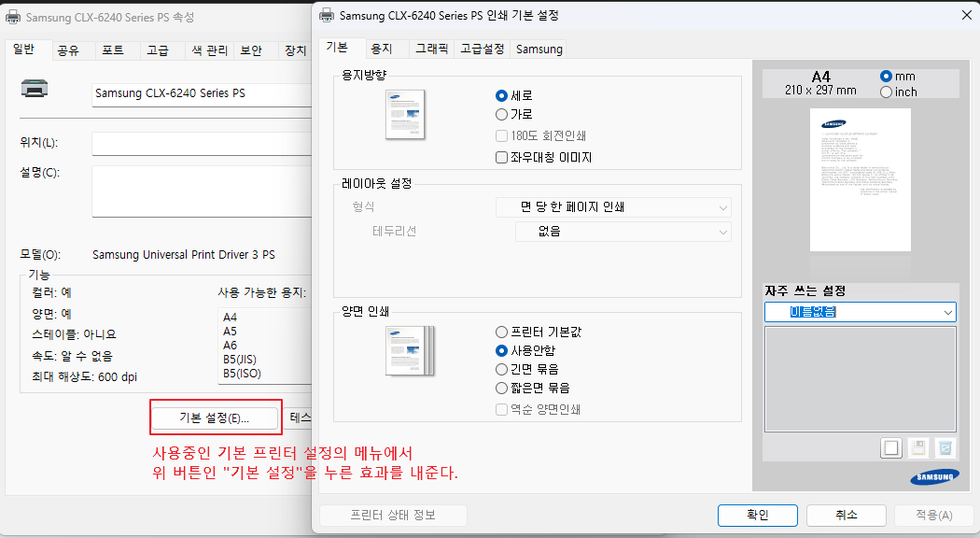Click the 최대 해상도: 600 dpi text
Image resolution: width=980 pixels, height=538 pixels.
pyautogui.click(x=84, y=376)
